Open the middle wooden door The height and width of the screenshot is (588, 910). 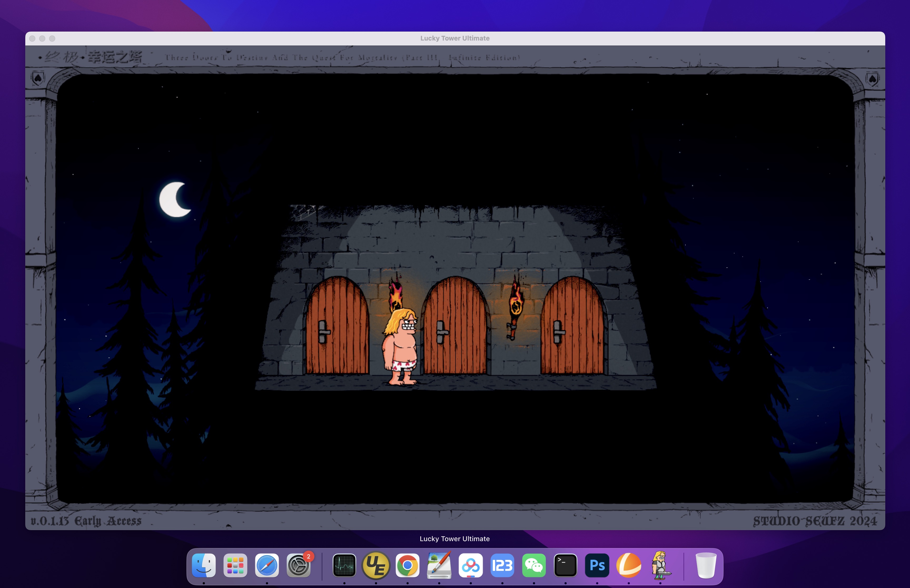tap(455, 325)
